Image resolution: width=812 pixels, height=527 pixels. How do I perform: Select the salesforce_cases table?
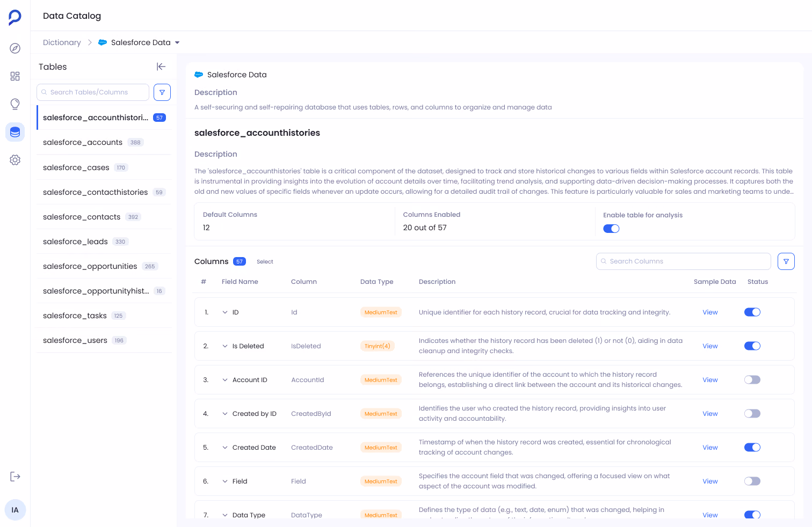point(104,167)
